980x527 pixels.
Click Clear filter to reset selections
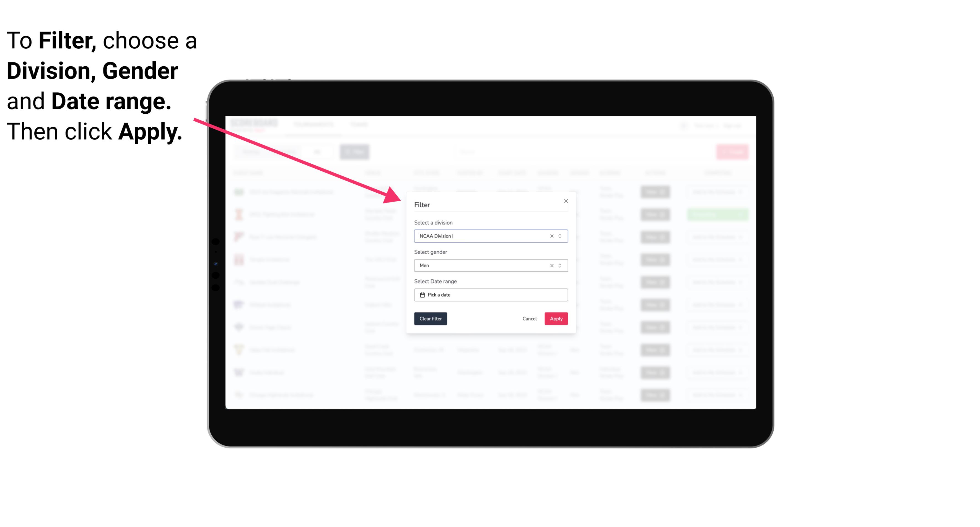click(431, 319)
